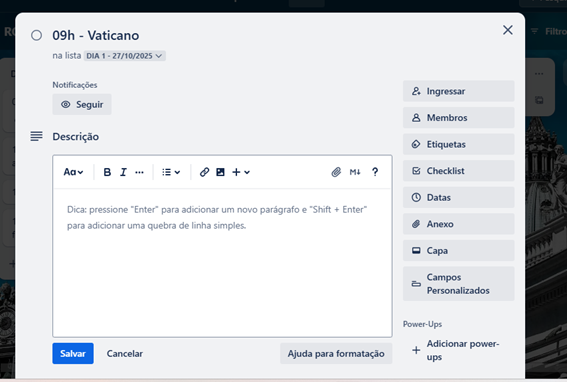This screenshot has height=382, width=567.
Task: Open the Datas dates menu
Action: coord(459,198)
